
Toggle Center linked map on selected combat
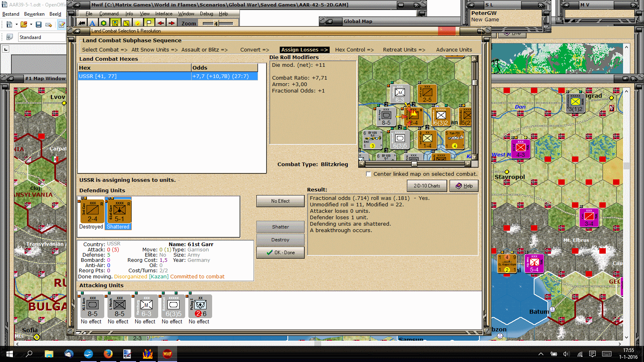[x=368, y=174]
